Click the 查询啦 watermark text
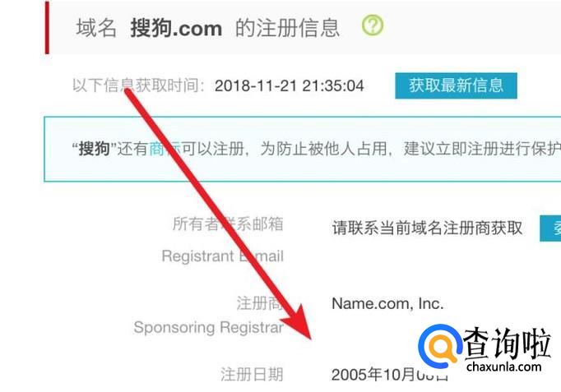This screenshot has width=561, height=392. point(507,343)
